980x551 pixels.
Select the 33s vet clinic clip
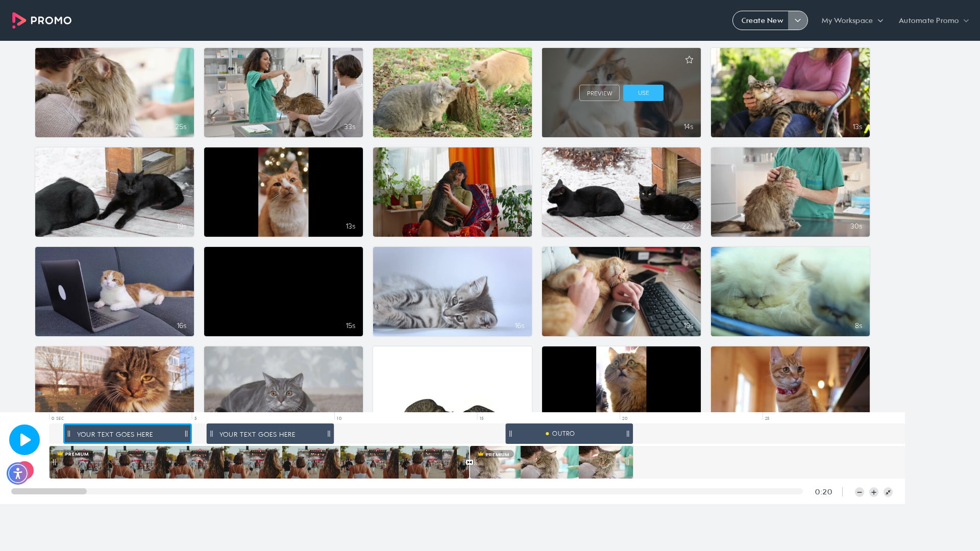tap(283, 92)
